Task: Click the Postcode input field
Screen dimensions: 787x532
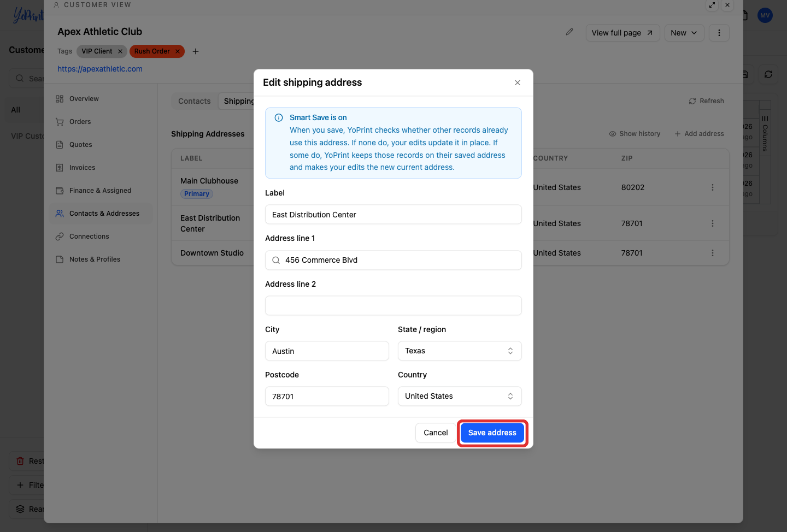Action: (x=327, y=397)
